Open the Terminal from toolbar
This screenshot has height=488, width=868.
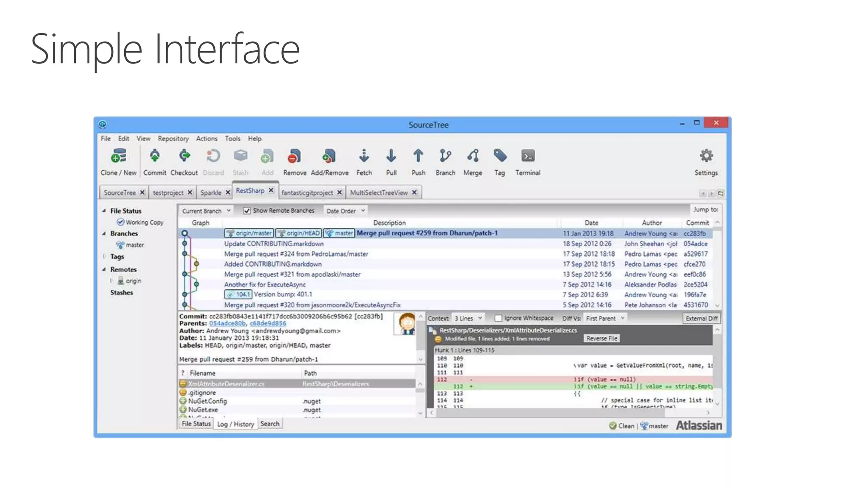click(528, 156)
